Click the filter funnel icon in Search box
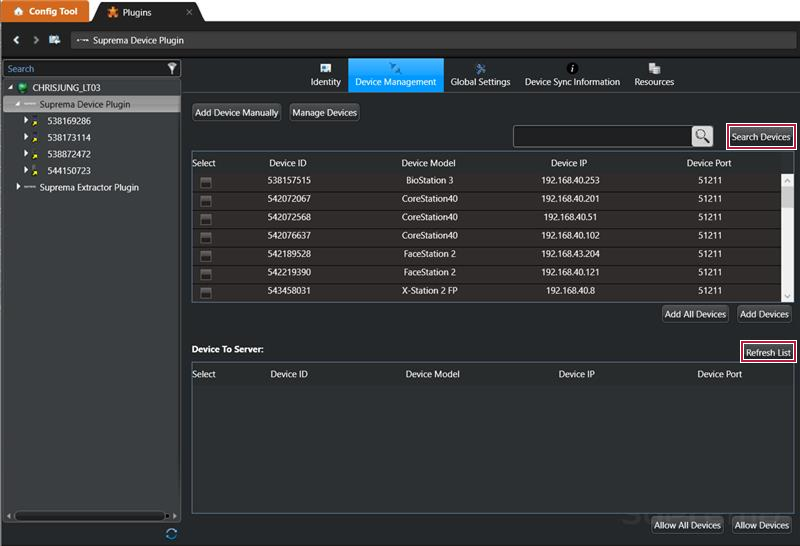The height and width of the screenshot is (546, 800). 172,69
